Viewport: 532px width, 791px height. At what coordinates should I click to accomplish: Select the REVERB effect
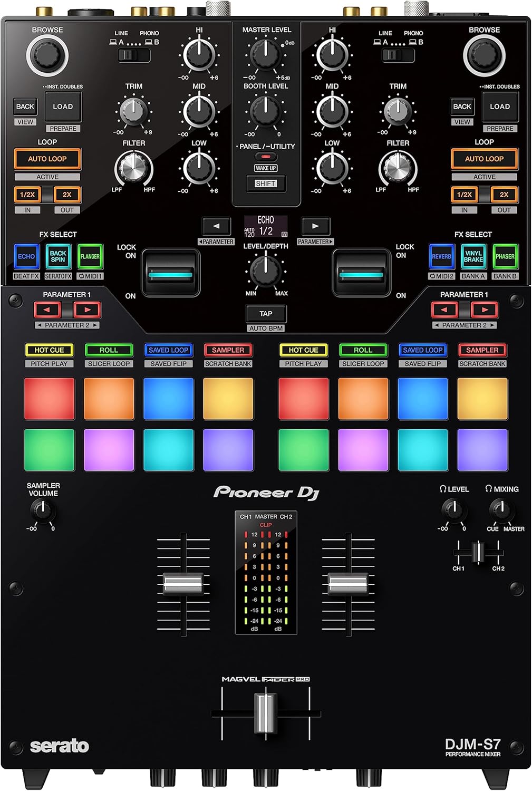tap(441, 257)
